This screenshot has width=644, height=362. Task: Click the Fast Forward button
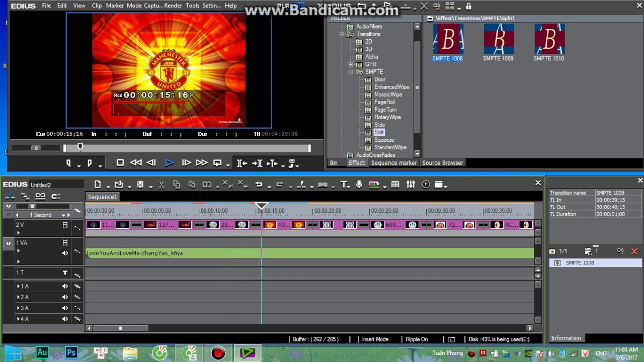pos(202,163)
